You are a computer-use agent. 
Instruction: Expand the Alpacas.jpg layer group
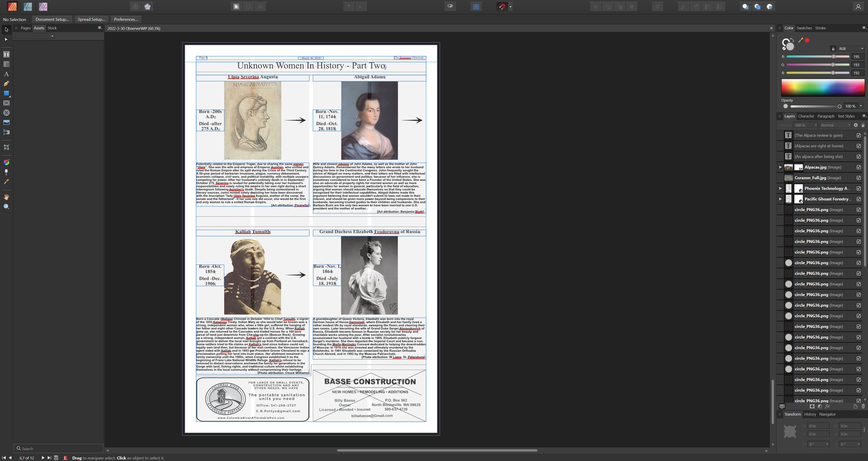[x=780, y=167]
